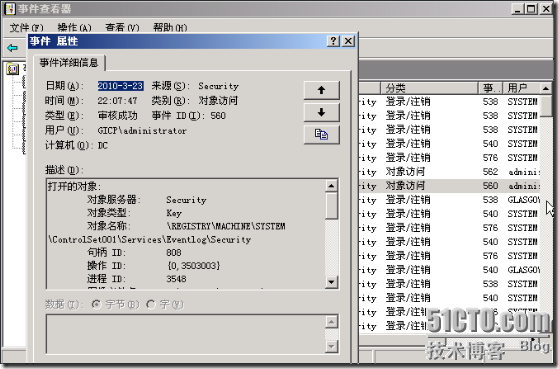Image resolution: width=559 pixels, height=369 pixels.
Task: Click the object type value Key
Action: pyautogui.click(x=174, y=213)
